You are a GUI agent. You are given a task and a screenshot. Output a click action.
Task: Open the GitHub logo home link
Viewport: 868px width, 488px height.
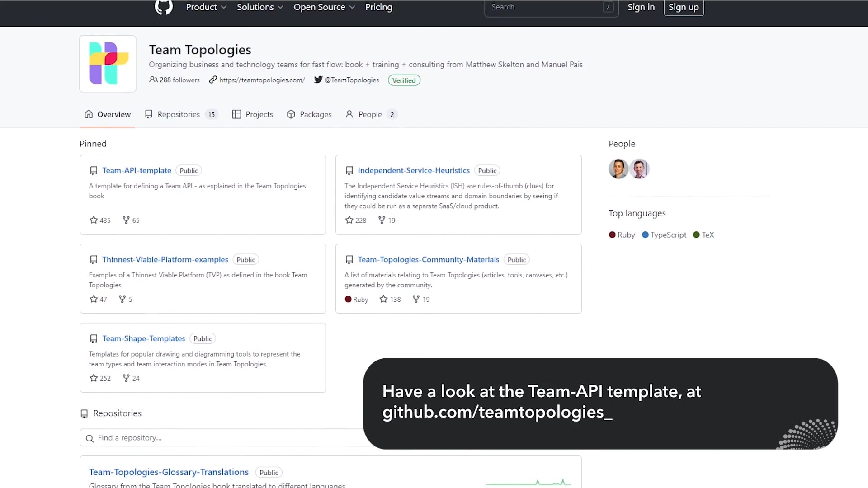(164, 7)
